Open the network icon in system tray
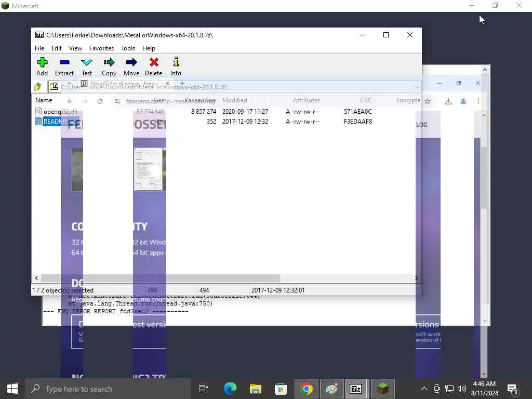This screenshot has height=399, width=532. [x=449, y=389]
